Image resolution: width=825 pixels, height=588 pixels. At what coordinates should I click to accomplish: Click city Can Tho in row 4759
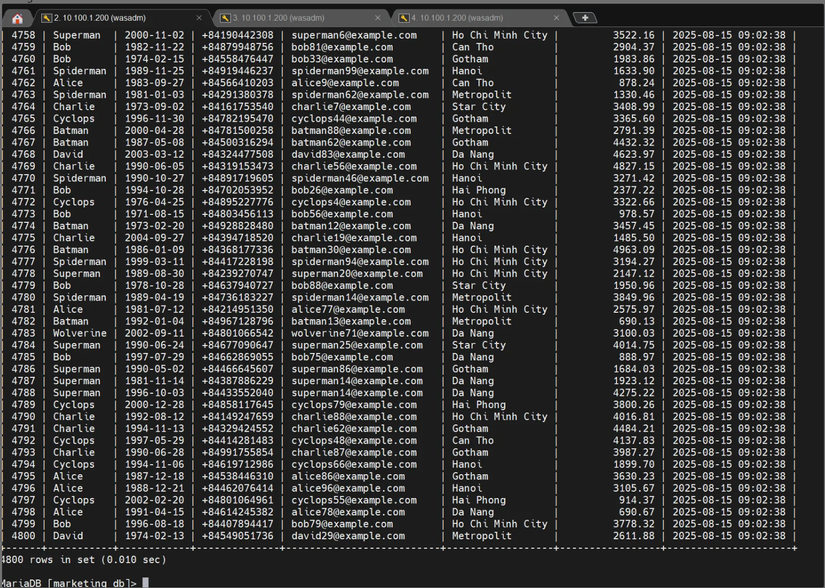tap(473, 47)
